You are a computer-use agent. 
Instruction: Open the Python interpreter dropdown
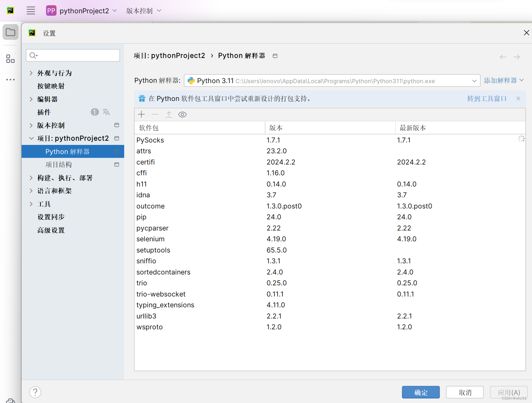coord(332,81)
